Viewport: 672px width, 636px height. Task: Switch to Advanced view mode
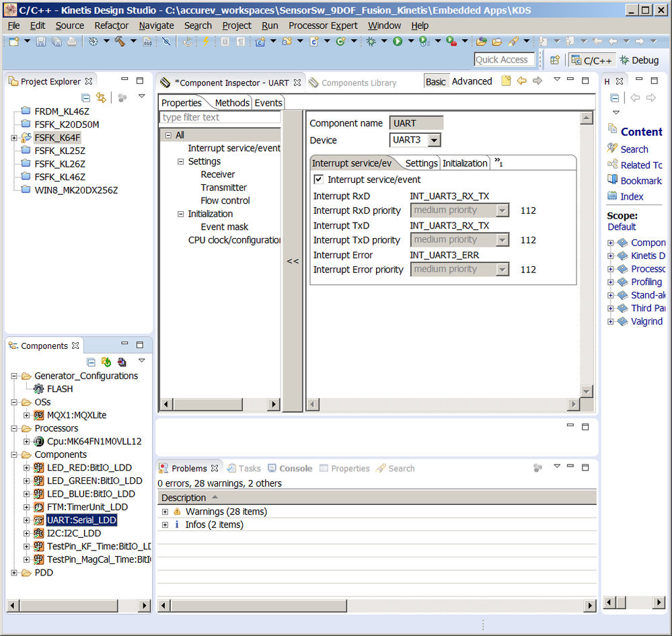tap(472, 81)
